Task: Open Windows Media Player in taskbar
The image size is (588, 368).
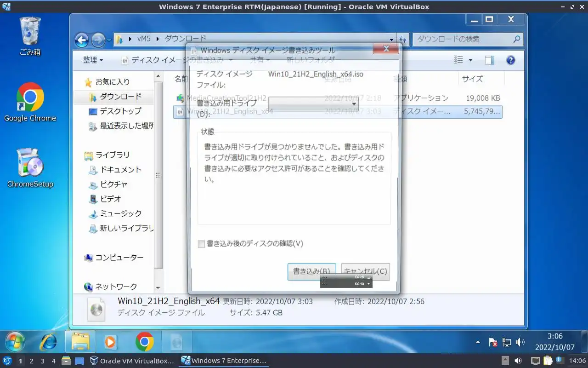Action: click(111, 342)
